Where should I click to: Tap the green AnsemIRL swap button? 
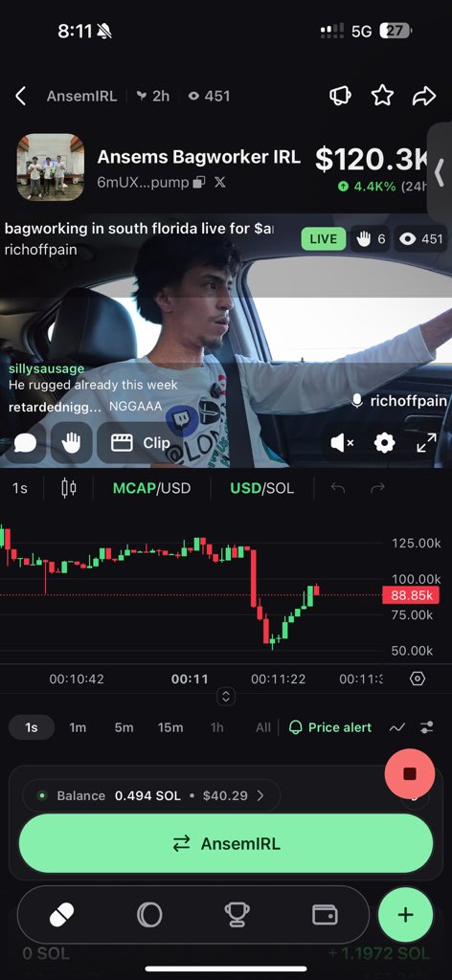pyautogui.click(x=226, y=844)
